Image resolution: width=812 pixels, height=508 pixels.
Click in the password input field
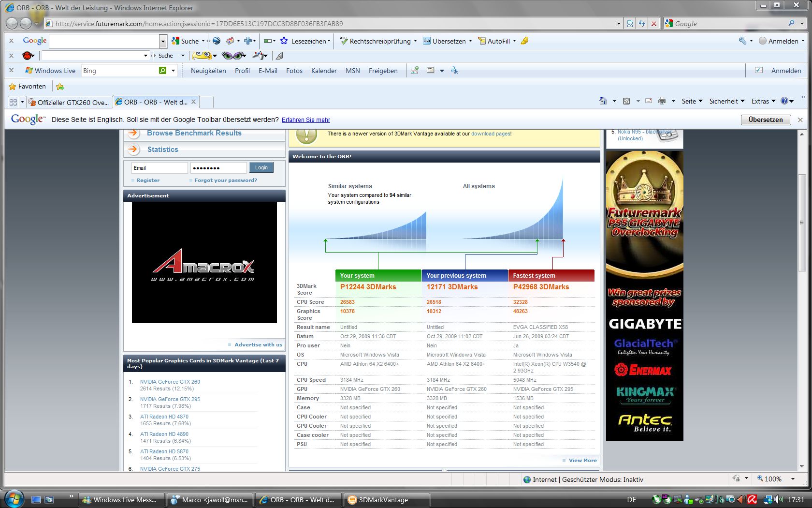pyautogui.click(x=218, y=168)
